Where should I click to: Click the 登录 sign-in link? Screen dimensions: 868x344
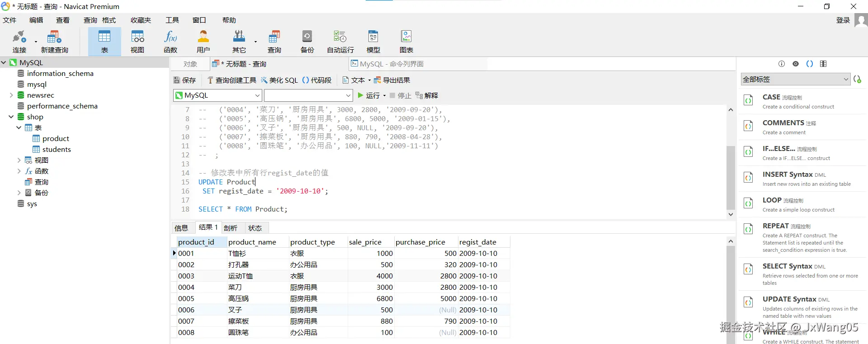pyautogui.click(x=843, y=20)
